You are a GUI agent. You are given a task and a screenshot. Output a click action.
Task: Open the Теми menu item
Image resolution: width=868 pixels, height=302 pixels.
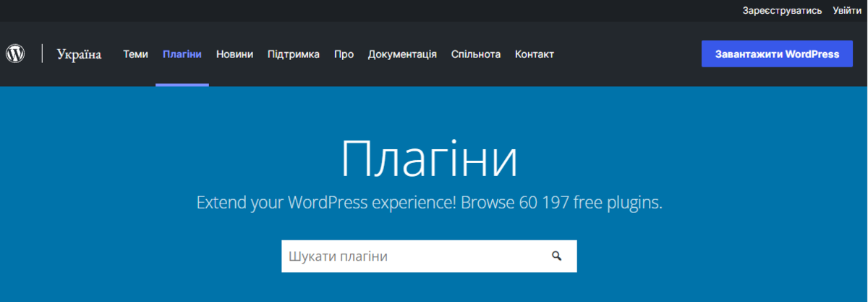[135, 54]
